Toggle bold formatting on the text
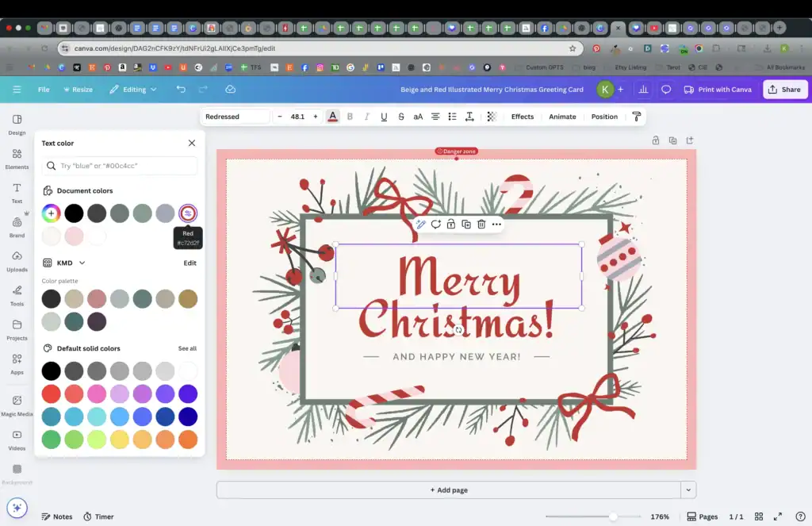The image size is (812, 526). pyautogui.click(x=350, y=116)
